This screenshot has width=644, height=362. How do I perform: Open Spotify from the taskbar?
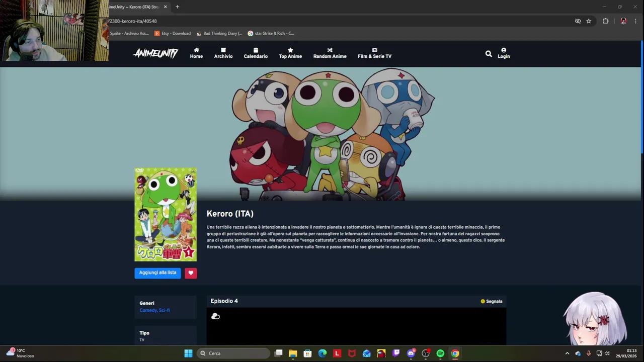pos(440,353)
